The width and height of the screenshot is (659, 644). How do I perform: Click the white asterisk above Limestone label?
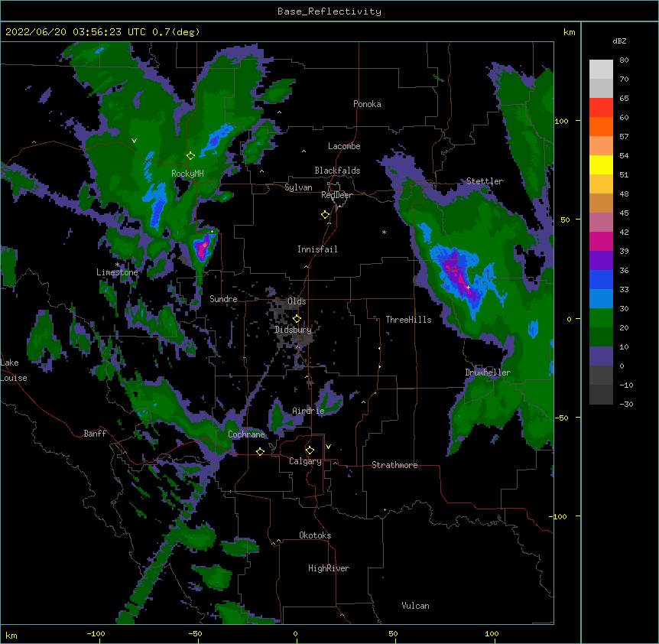click(117, 265)
